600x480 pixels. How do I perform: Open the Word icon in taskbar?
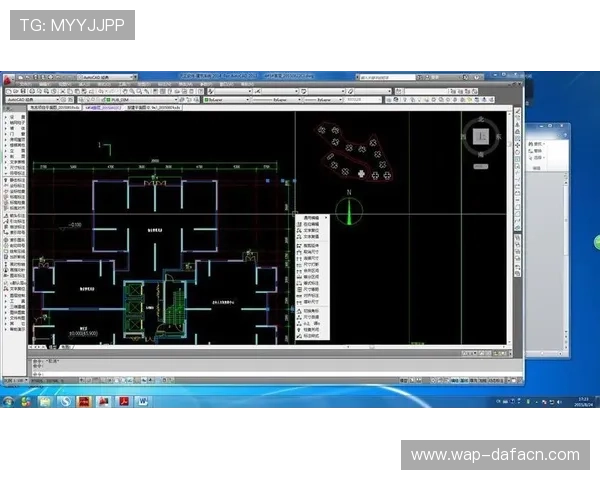[x=142, y=402]
